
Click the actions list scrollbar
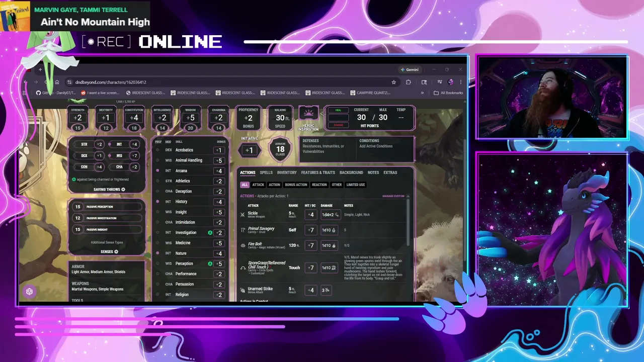[408, 221]
